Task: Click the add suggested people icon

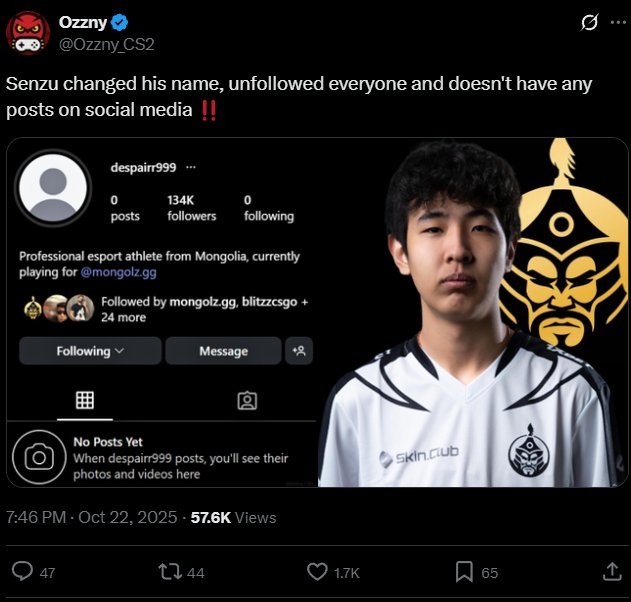Action: pyautogui.click(x=299, y=351)
